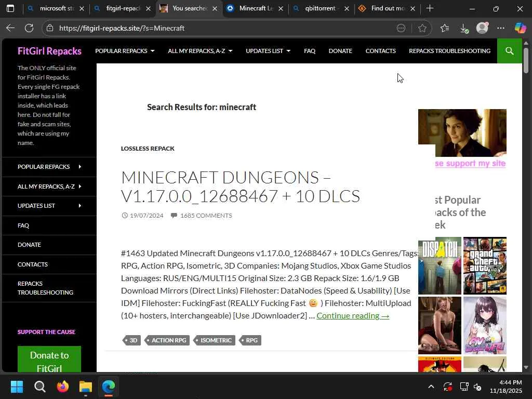Click the chat icon in the address bar
The image size is (532, 399).
click(401, 28)
